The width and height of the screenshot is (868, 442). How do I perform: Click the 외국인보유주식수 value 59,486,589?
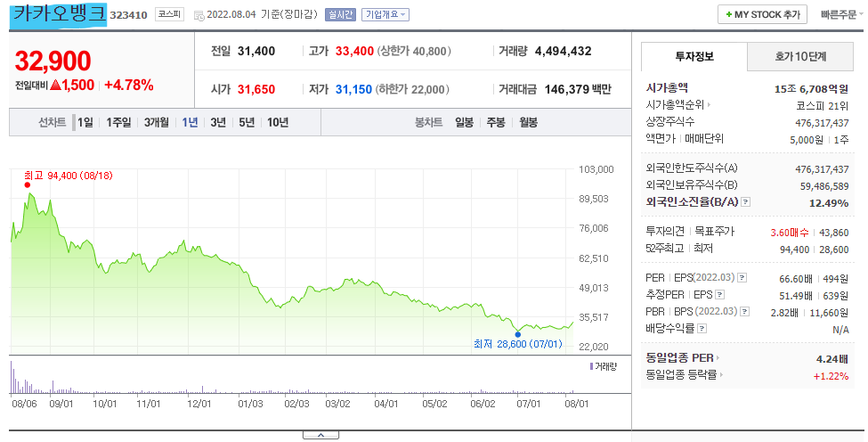click(x=824, y=186)
